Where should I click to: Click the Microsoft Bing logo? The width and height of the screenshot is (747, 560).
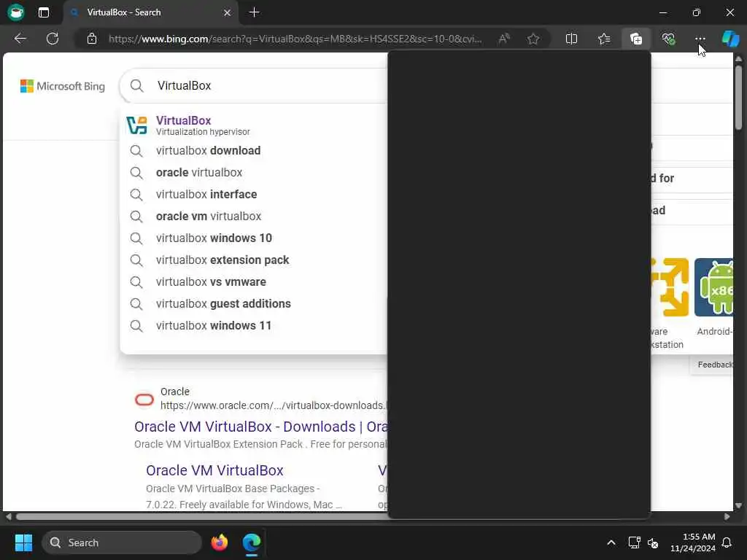[x=63, y=86]
